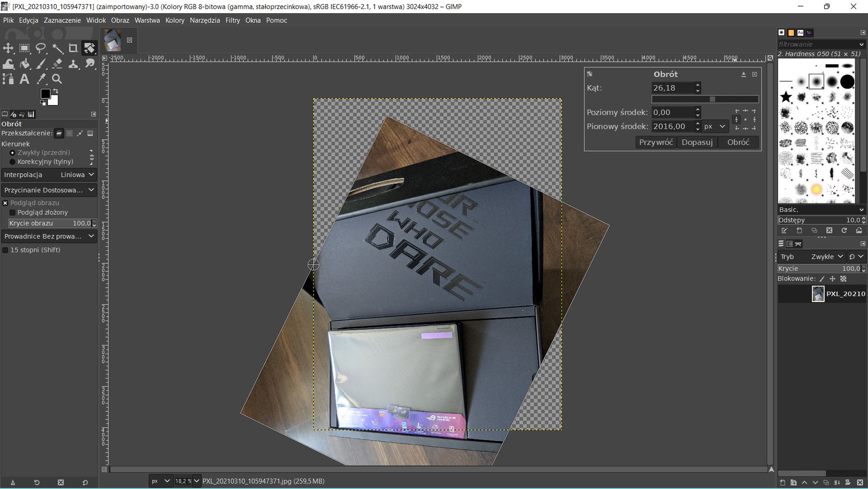Choose the Smudge tool

(89, 64)
